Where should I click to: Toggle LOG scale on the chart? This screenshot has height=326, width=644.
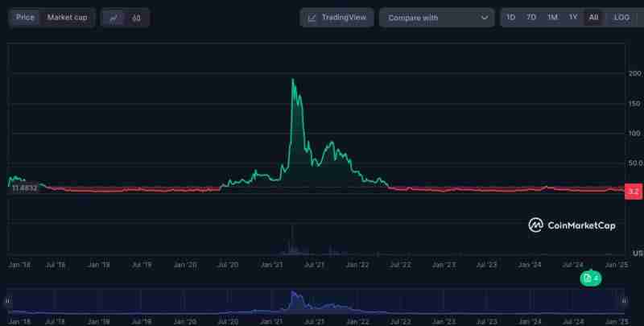click(x=621, y=17)
